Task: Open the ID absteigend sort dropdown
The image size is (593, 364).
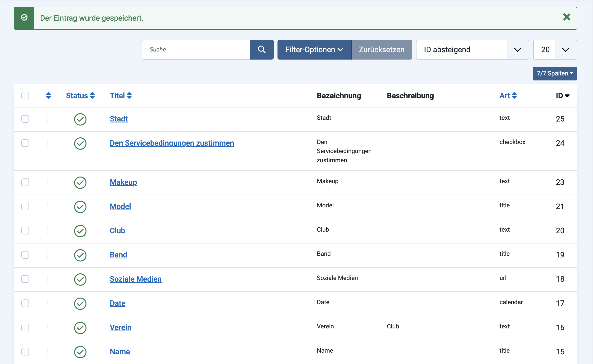Action: tap(472, 50)
